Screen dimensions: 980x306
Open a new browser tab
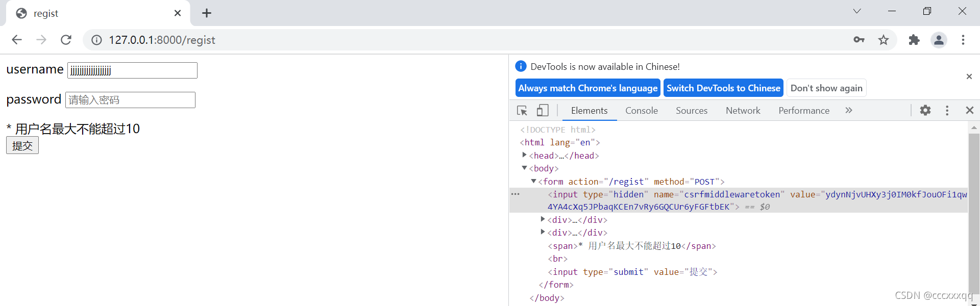point(207,13)
